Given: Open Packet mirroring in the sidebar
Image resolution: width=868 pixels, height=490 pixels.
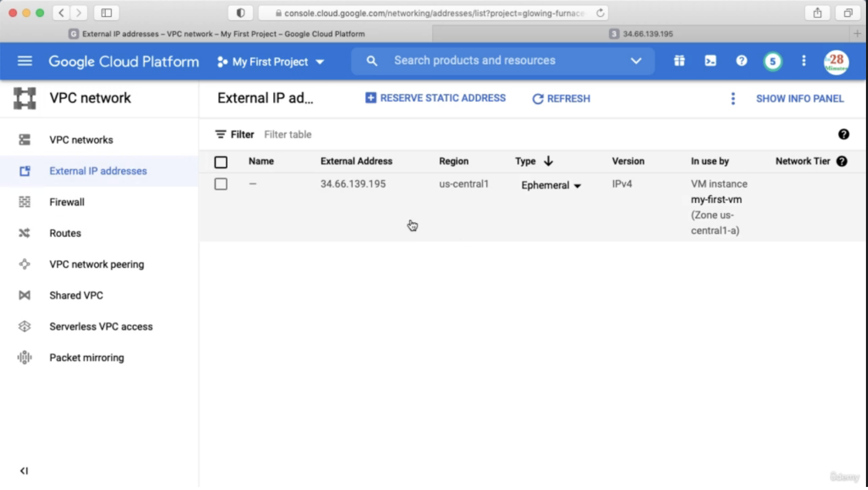Looking at the screenshot, I should click(x=87, y=358).
